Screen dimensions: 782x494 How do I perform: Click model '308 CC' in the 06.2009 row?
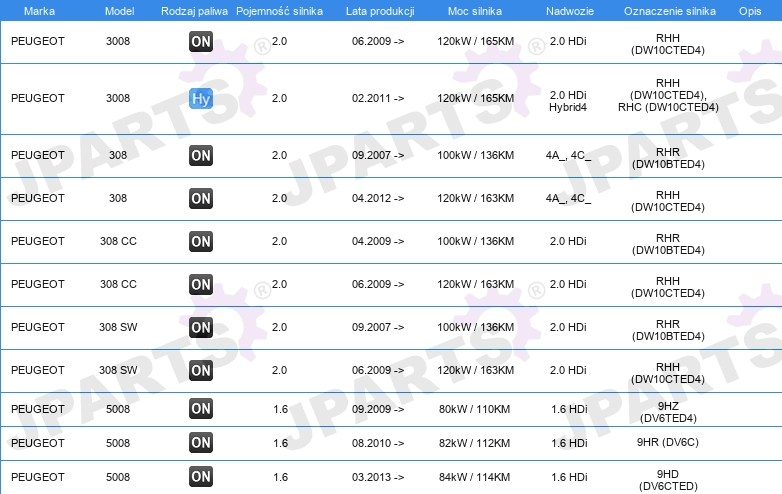(118, 284)
